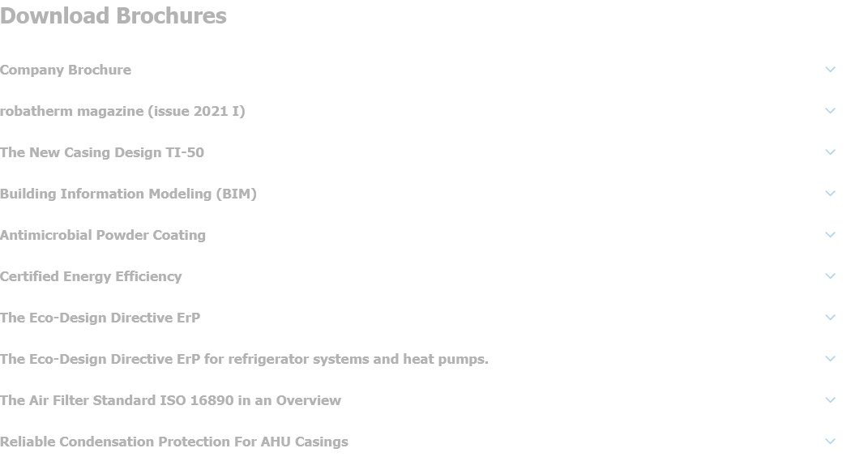Expand the Company Brochure chevron
868x461 pixels.
(x=830, y=70)
